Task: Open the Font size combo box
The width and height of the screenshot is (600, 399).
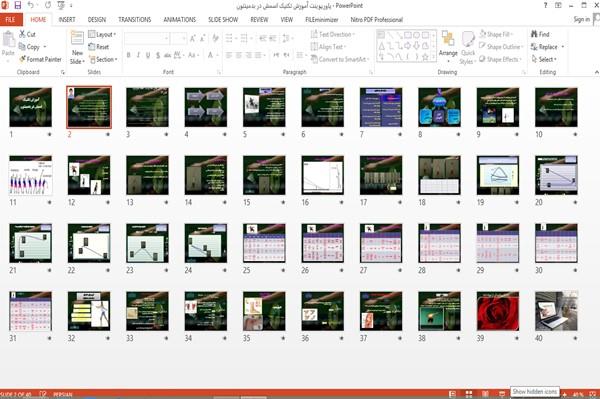Action: [179, 38]
